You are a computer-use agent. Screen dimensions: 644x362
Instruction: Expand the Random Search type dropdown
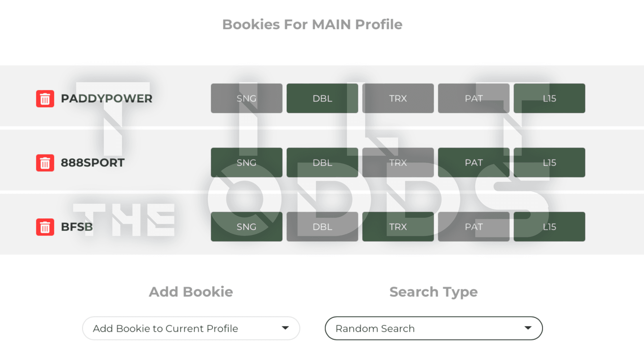pyautogui.click(x=434, y=328)
